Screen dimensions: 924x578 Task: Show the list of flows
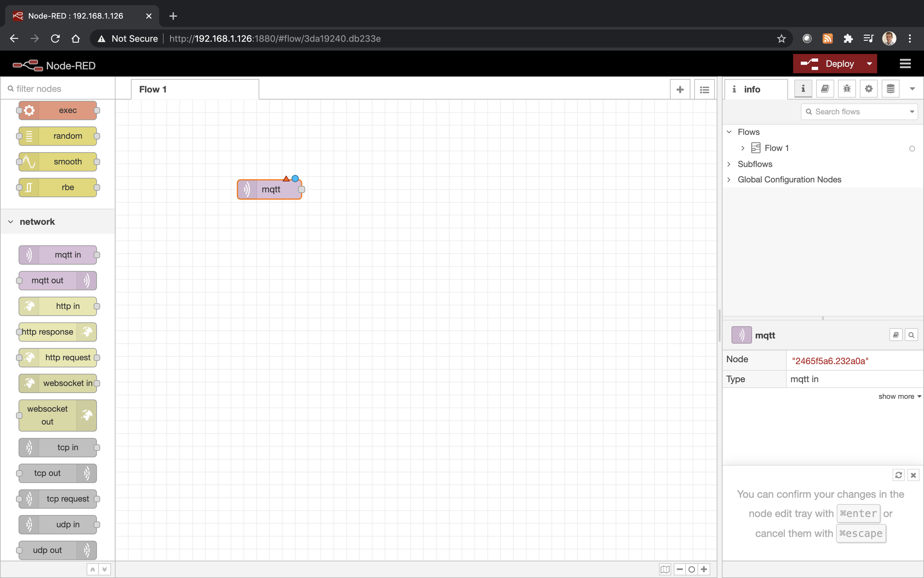click(x=705, y=89)
